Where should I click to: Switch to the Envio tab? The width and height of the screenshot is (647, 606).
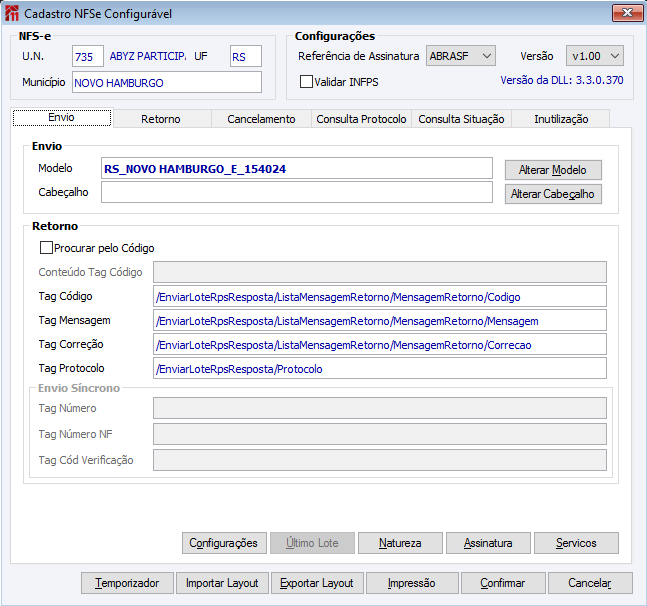(x=61, y=118)
